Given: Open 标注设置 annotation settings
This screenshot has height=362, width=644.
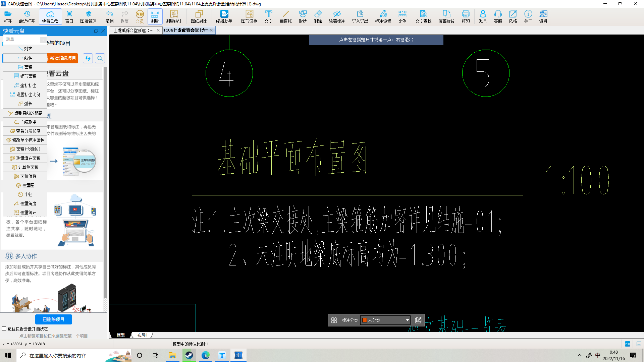Looking at the screenshot, I should (383, 16).
